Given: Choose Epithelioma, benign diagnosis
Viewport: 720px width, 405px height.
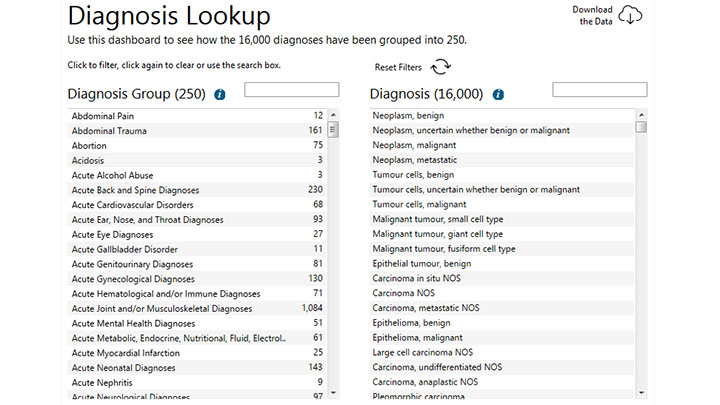Looking at the screenshot, I should [x=502, y=323].
